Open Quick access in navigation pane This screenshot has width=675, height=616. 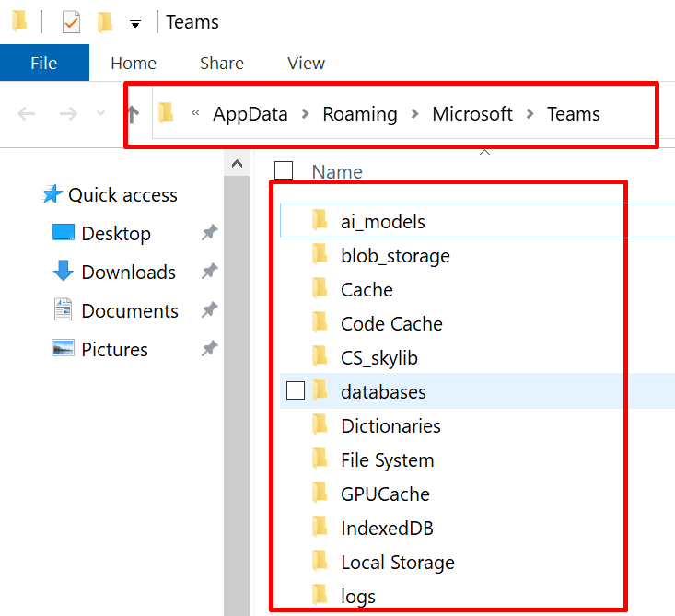(122, 195)
